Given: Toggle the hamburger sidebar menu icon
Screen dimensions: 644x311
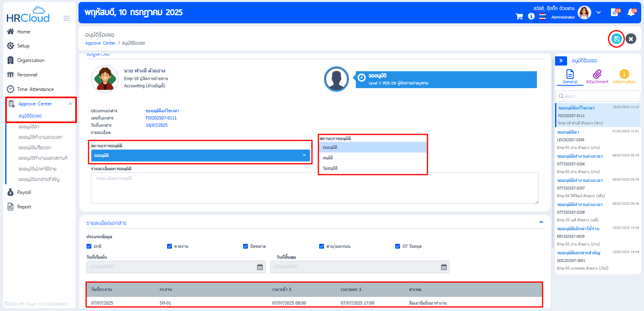Looking at the screenshot, I should [67, 18].
